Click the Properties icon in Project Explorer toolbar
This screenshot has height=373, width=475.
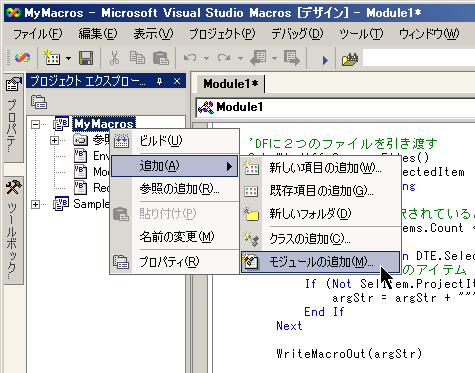[x=39, y=102]
